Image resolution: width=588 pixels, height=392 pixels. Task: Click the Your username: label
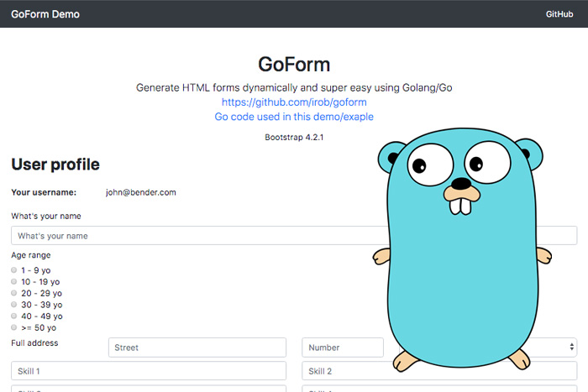(44, 192)
